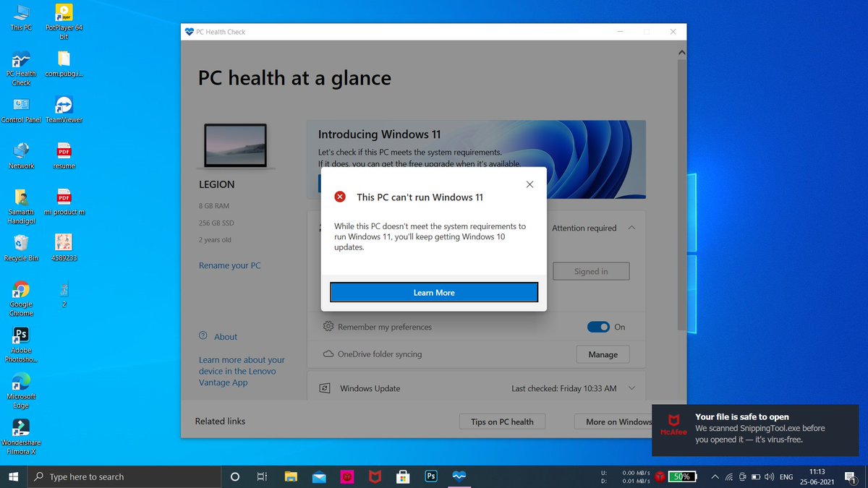The image size is (868, 488).
Task: Select the Network desktop icon
Action: 21,156
